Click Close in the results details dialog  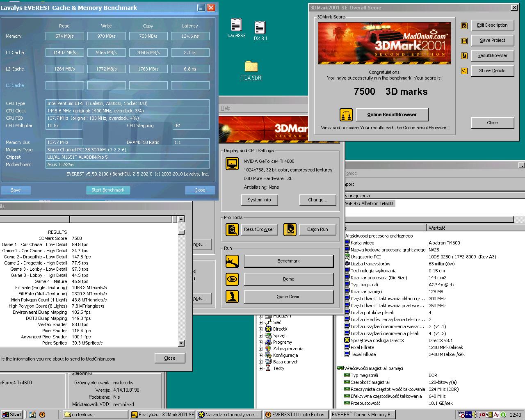tap(170, 358)
